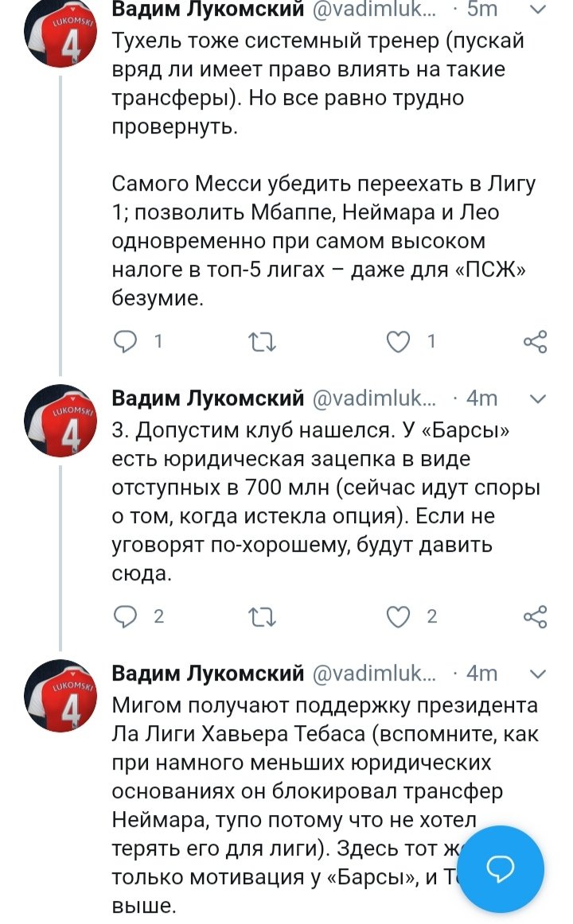Viewport: 573px width, 924px height.
Task: Expand chevron menu on the Хавьера Тебаса tweet
Action: click(538, 673)
